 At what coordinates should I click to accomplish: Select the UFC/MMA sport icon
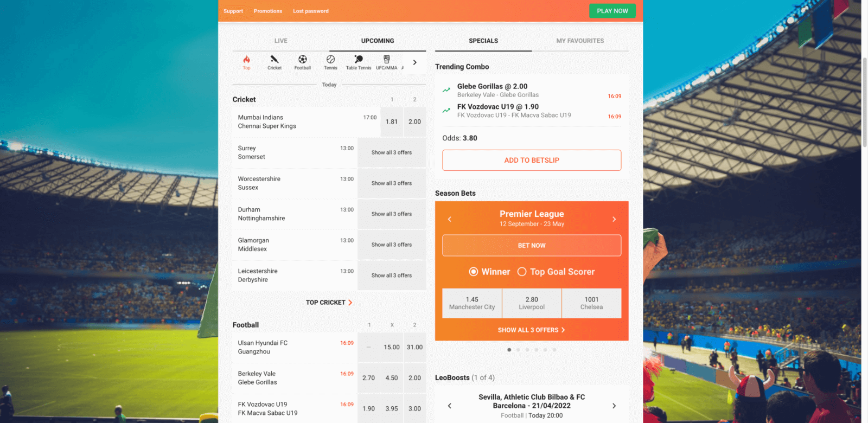pyautogui.click(x=387, y=62)
